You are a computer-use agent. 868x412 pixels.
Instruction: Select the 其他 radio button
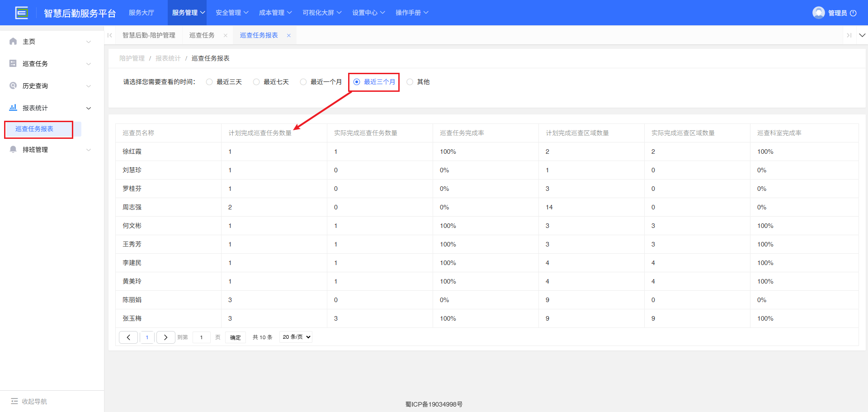coord(410,82)
